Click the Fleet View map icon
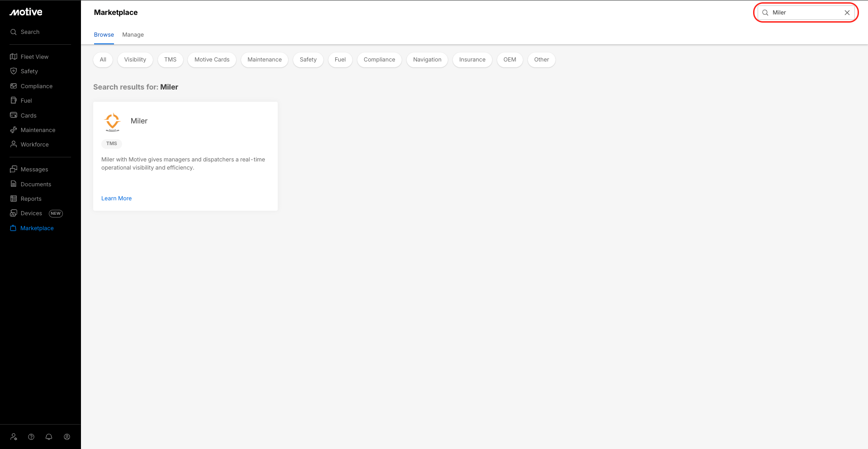Image resolution: width=868 pixels, height=449 pixels. (x=14, y=57)
